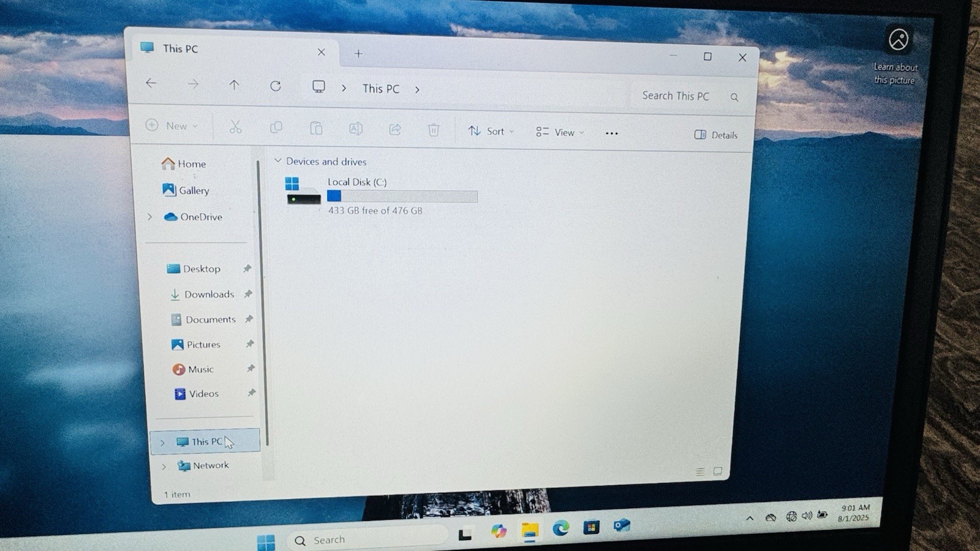Viewport: 980px width, 551px height.
Task: Click Learn about this picture icon
Action: 899,40
